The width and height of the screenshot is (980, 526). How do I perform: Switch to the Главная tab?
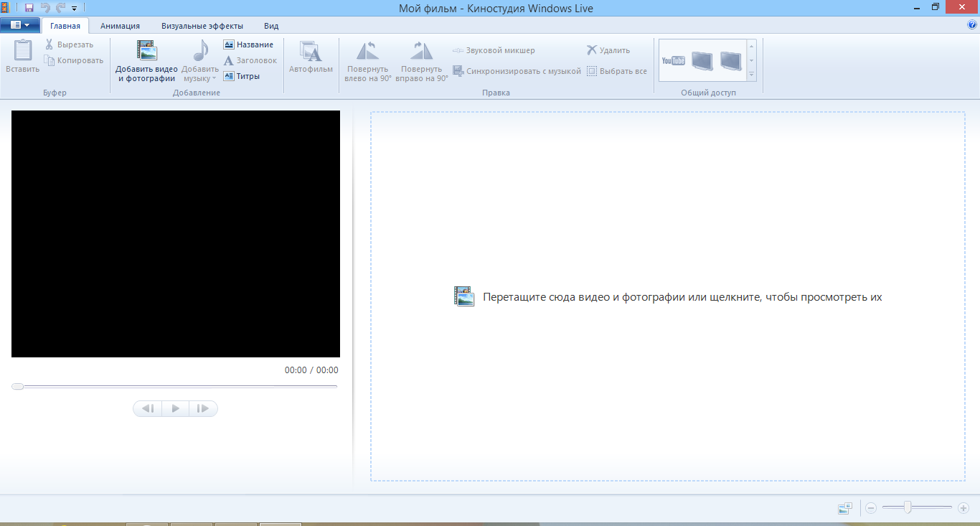tap(65, 26)
